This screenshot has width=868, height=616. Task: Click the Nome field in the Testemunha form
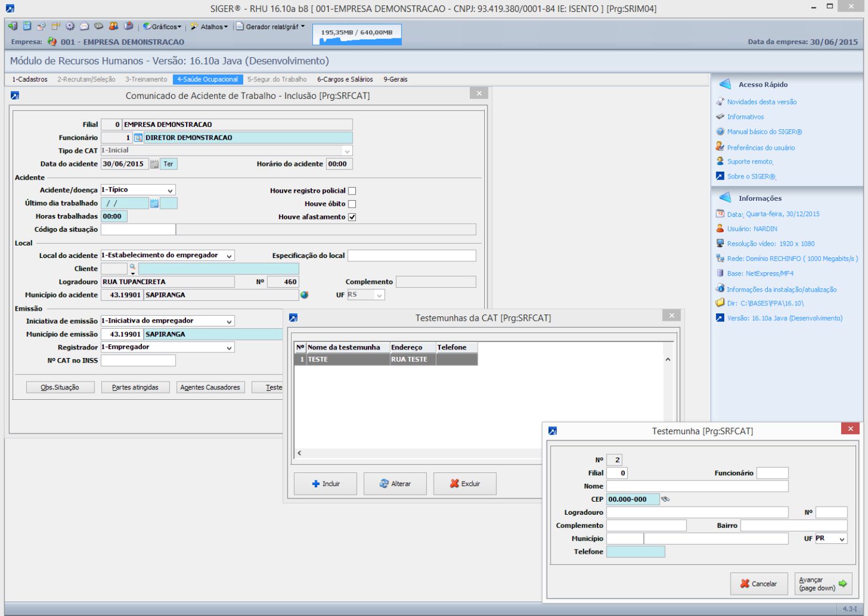(697, 486)
